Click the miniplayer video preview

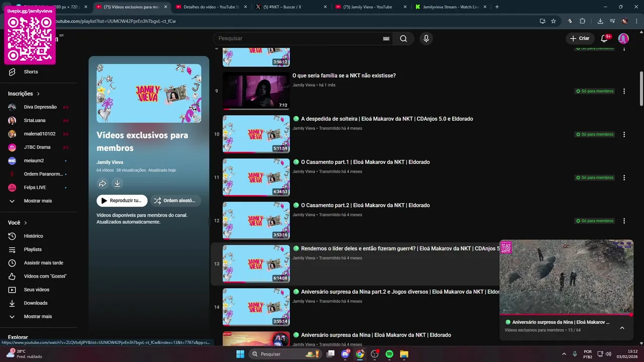point(566,277)
